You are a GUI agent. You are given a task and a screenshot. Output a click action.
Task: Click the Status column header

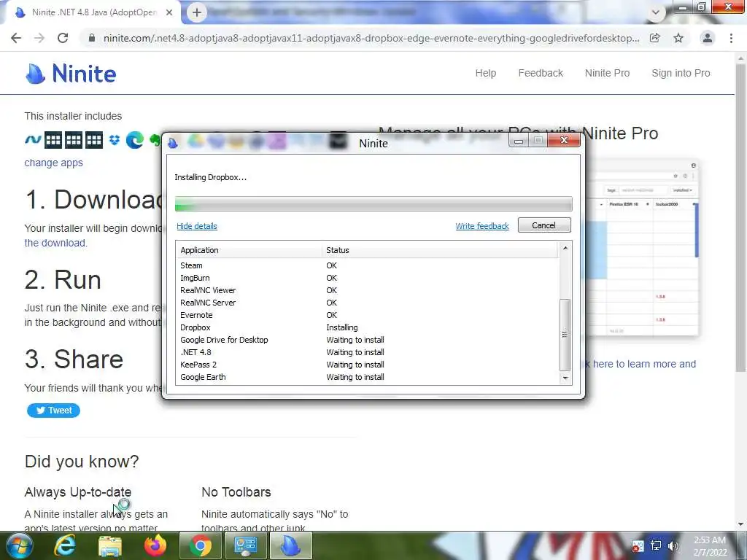pos(439,250)
